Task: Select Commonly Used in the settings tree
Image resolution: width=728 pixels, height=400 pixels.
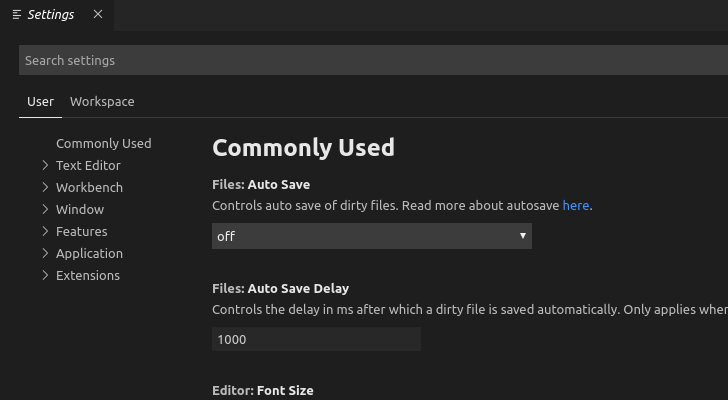Action: tap(104, 143)
